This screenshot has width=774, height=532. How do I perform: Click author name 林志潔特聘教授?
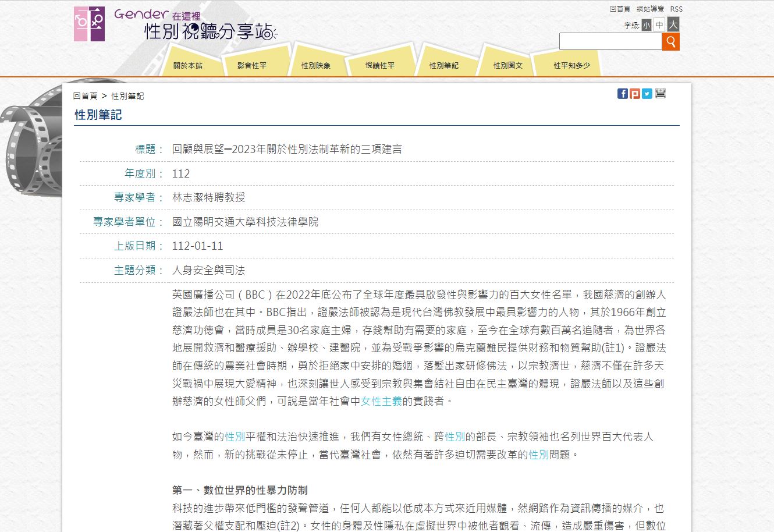208,197
